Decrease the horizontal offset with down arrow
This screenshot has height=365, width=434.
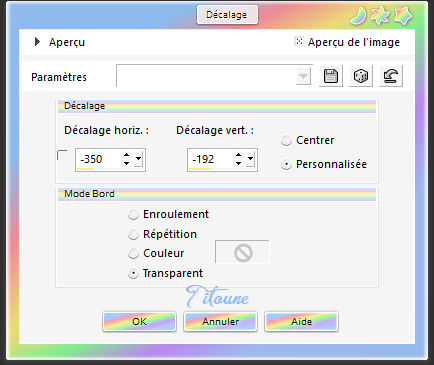(x=126, y=163)
